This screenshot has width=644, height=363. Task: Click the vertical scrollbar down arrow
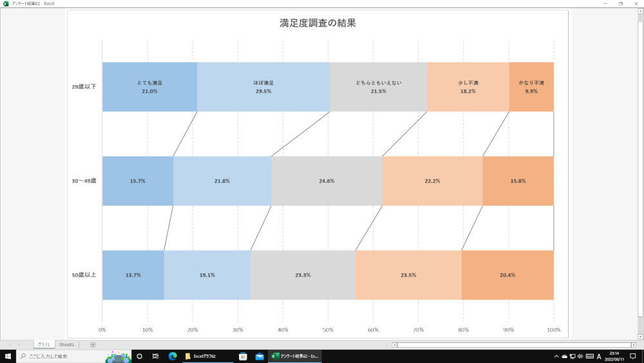point(640,336)
